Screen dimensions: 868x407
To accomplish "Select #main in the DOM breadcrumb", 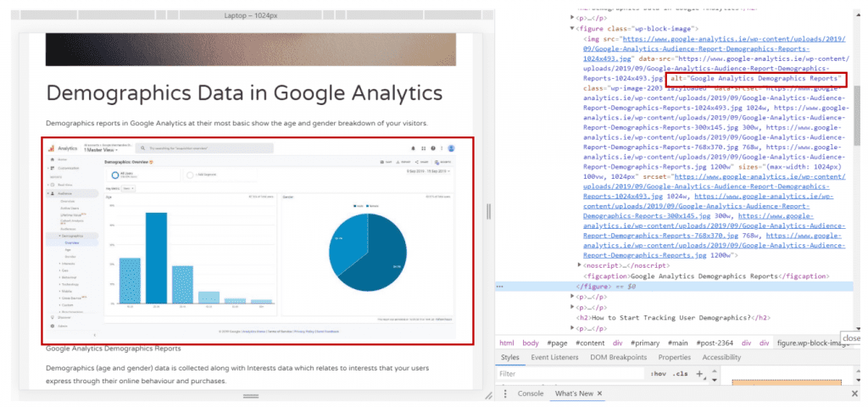I will pos(677,343).
